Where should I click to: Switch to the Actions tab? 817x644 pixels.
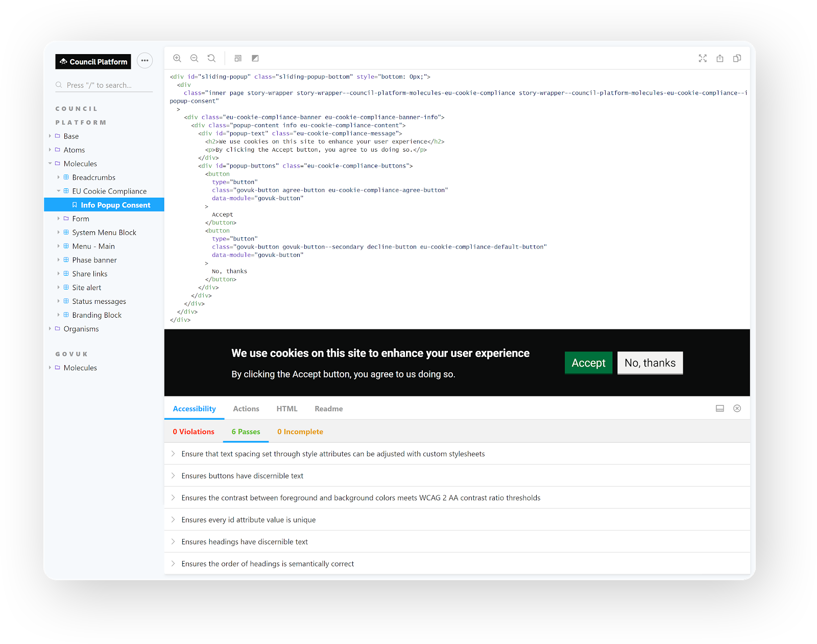coord(246,409)
